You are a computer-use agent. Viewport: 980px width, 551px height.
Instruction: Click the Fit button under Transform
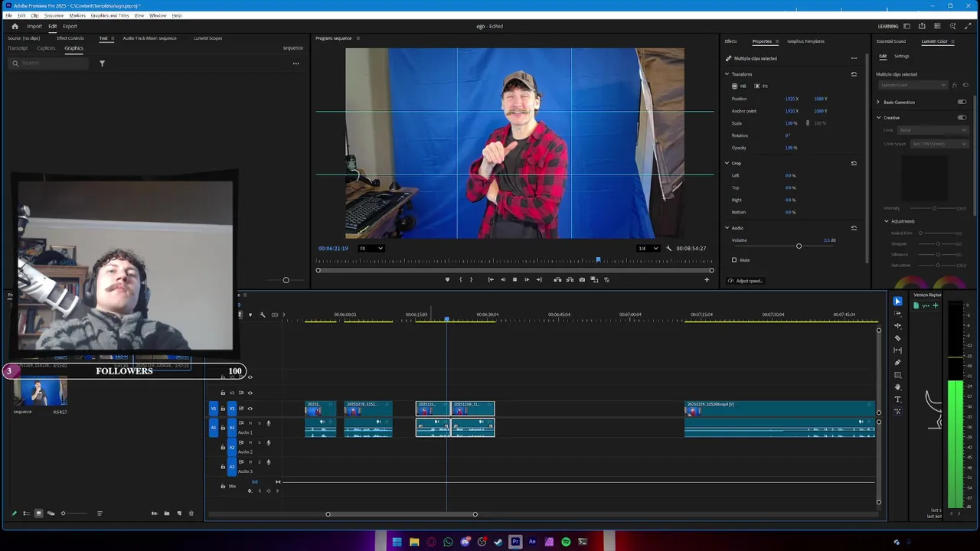pos(762,86)
